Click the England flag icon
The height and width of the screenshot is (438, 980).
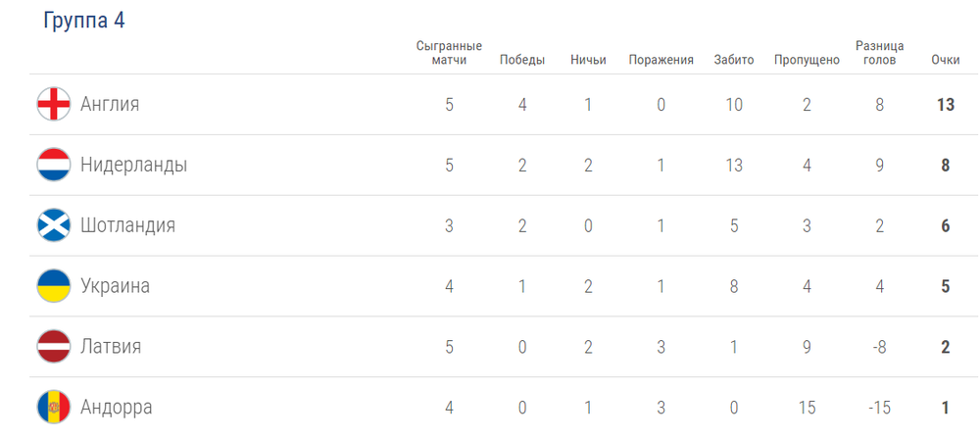click(53, 104)
